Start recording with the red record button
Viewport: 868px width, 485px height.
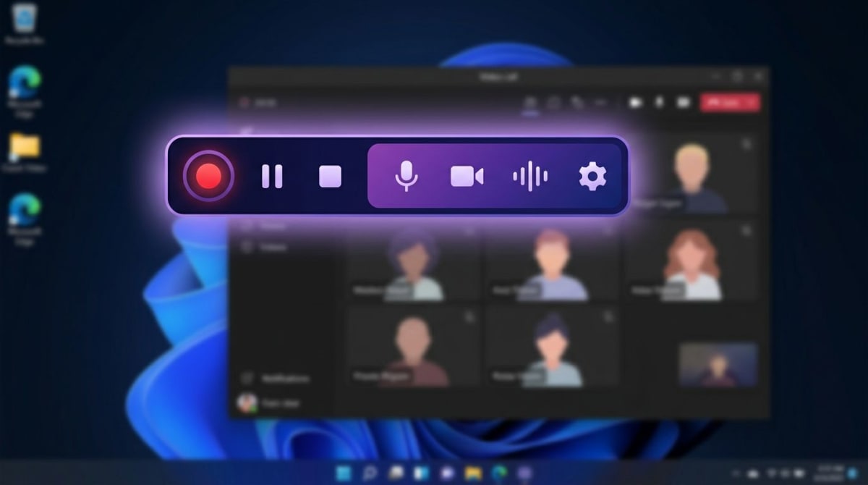[208, 176]
